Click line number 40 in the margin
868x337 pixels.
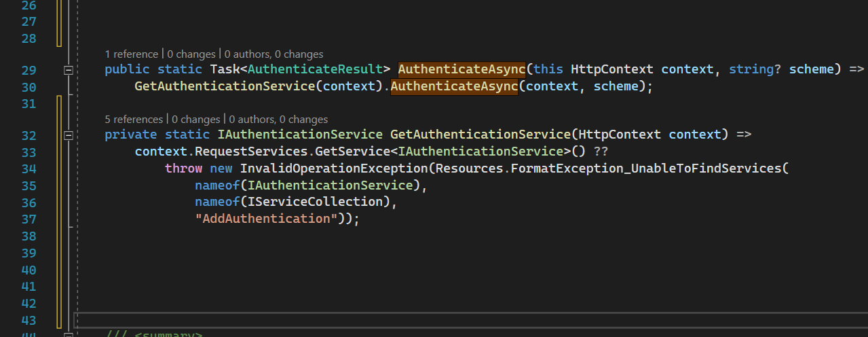point(29,270)
